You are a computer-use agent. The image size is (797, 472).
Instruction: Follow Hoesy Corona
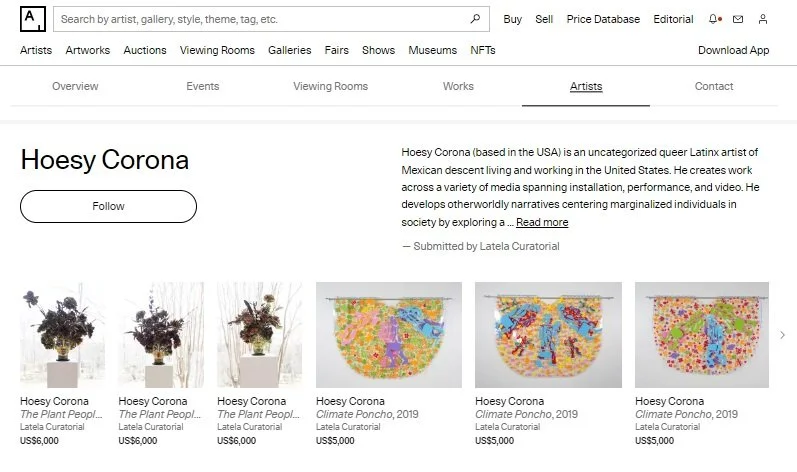tap(108, 206)
